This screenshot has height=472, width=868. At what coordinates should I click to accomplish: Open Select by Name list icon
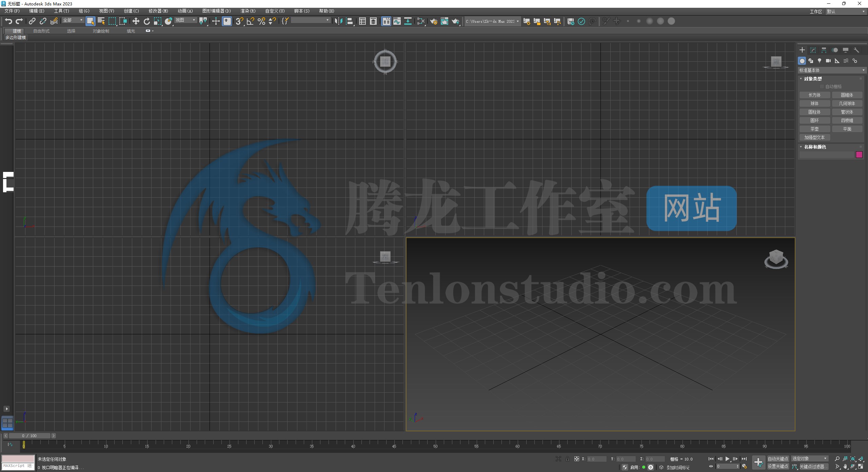(x=101, y=21)
